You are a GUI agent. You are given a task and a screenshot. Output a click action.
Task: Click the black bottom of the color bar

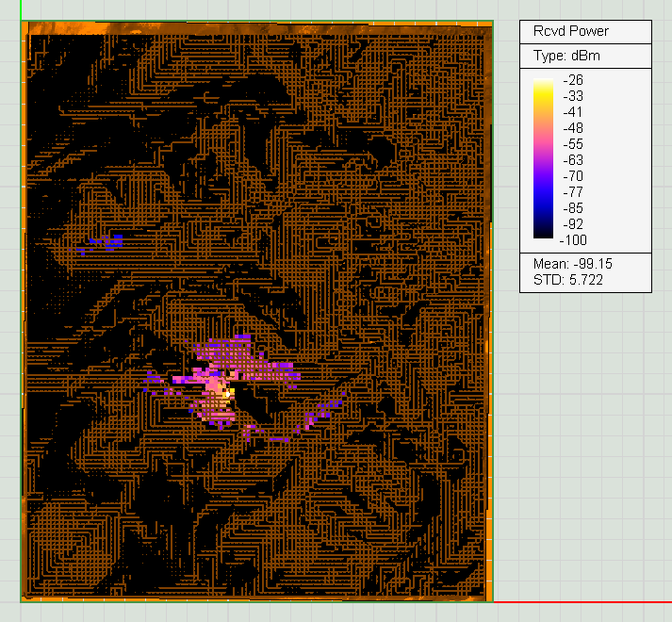(543, 234)
